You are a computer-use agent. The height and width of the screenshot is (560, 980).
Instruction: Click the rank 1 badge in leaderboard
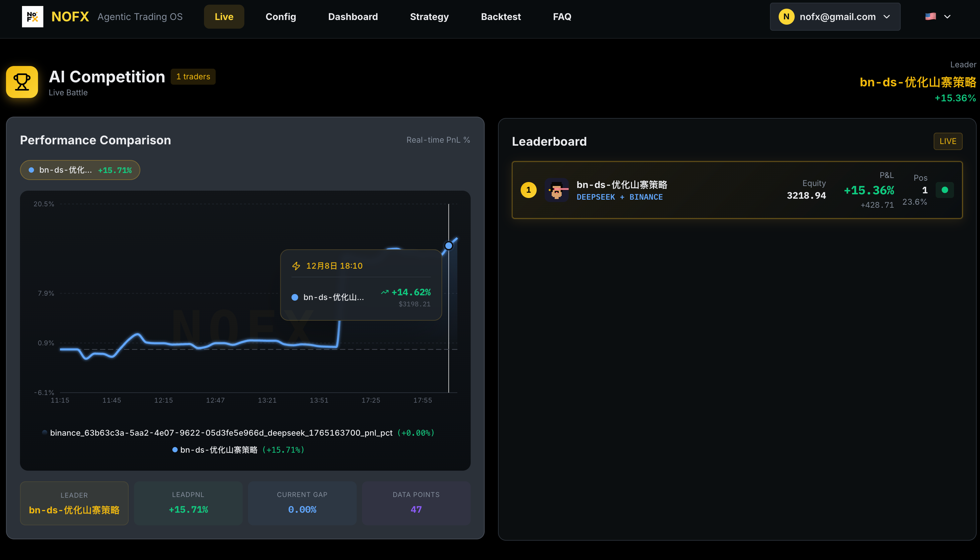[528, 190]
